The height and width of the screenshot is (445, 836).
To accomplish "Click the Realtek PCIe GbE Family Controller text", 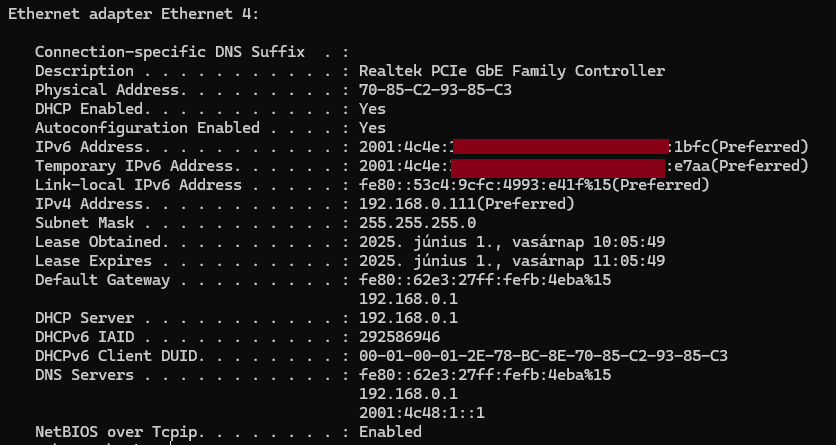I will [512, 71].
